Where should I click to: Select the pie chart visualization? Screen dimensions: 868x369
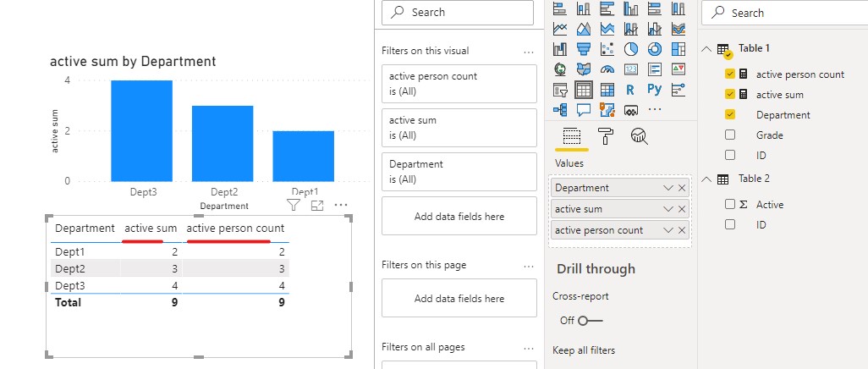[x=631, y=49]
